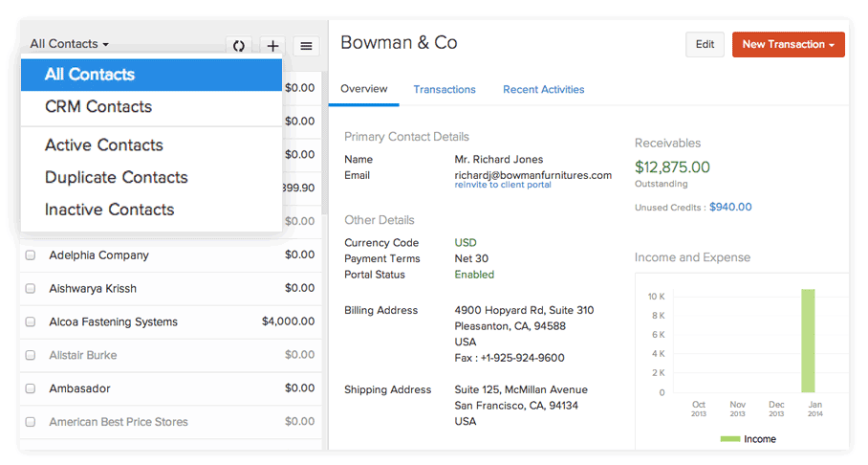Select the Alcoa Fastening Systems checkbox
The height and width of the screenshot is (465, 868).
pos(31,322)
